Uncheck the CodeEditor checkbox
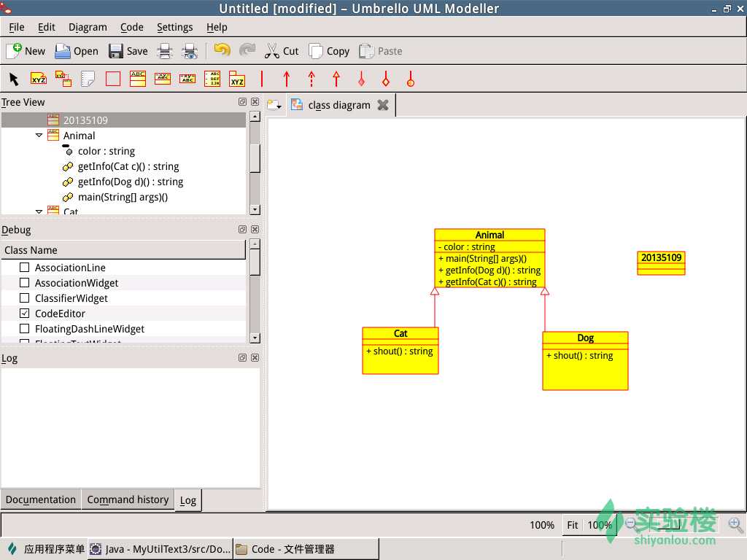 click(24, 313)
